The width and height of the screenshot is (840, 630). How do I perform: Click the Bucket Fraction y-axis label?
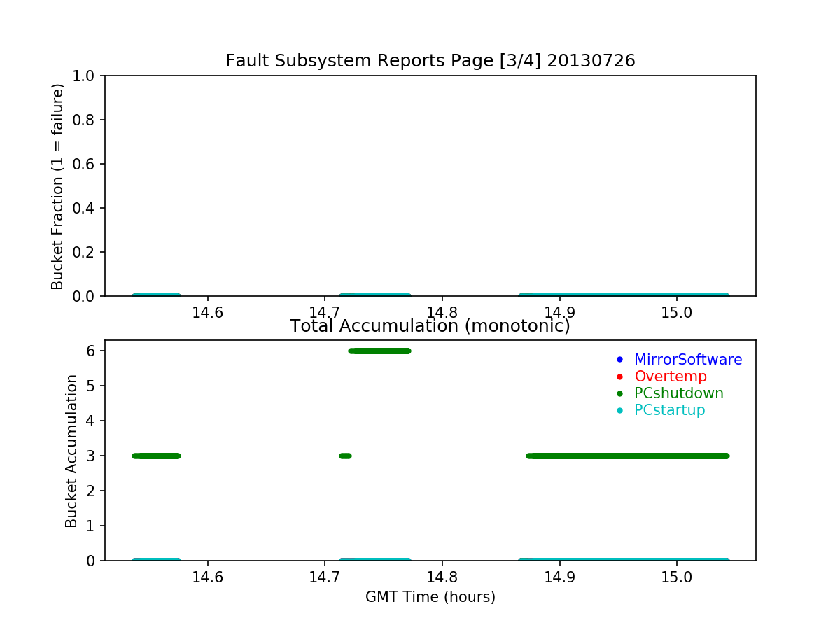click(x=57, y=186)
